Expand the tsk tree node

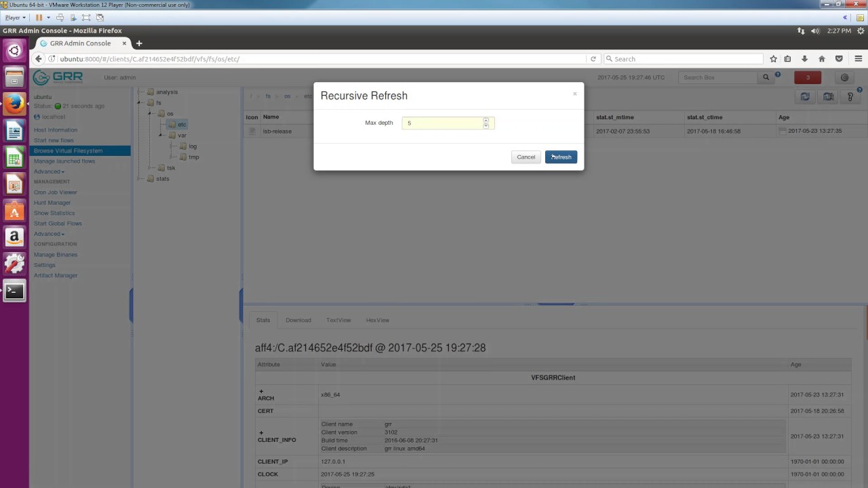(x=151, y=168)
